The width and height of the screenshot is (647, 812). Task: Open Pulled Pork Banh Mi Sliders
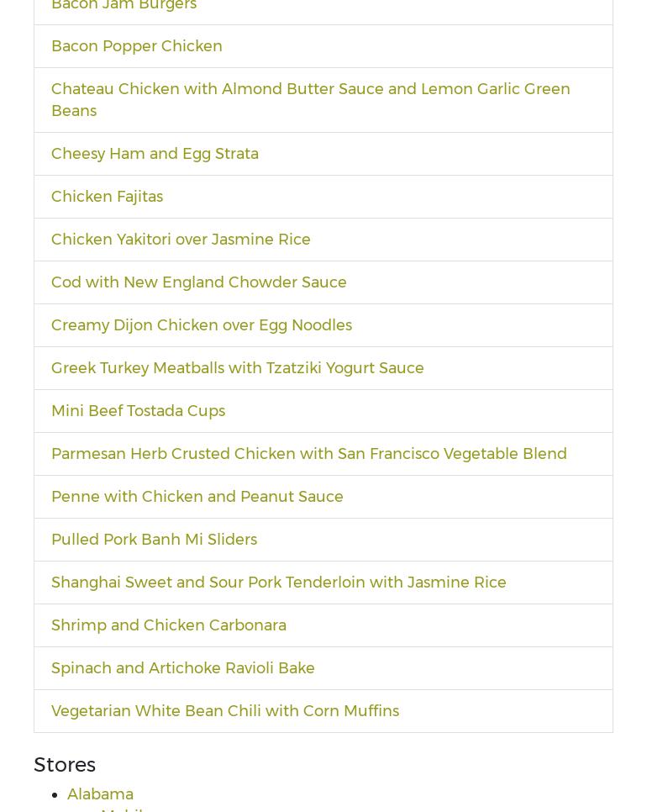tap(154, 539)
